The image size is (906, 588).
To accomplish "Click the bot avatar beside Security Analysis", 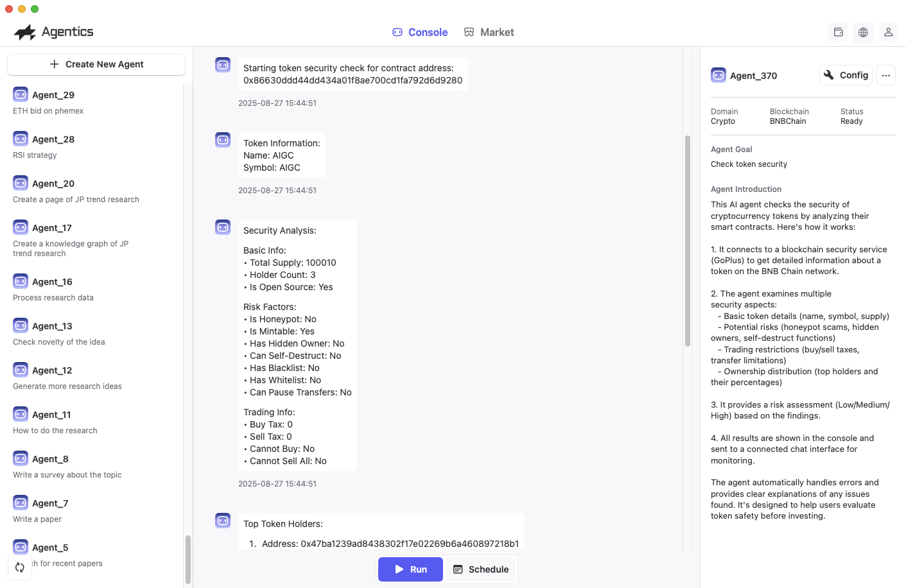I will point(223,227).
